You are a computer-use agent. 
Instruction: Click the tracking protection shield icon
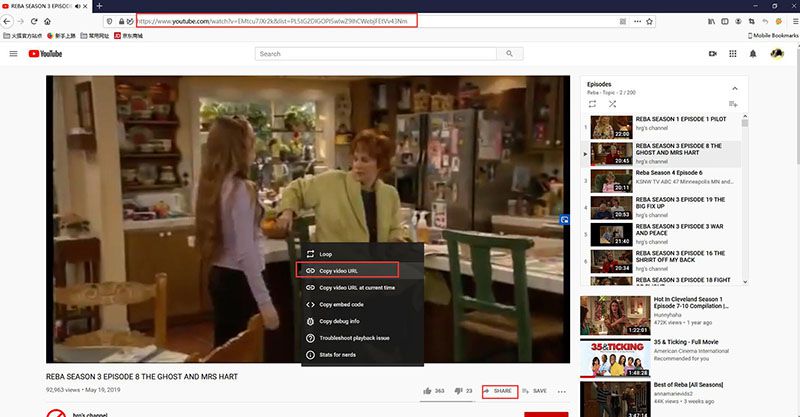pyautogui.click(x=109, y=21)
